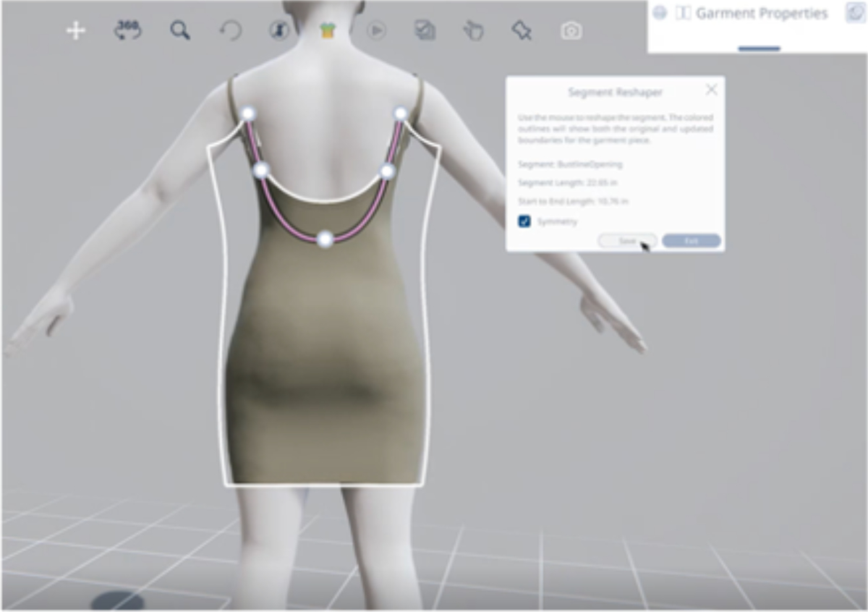This screenshot has height=612, width=868.
Task: Choose the hand pointer tool
Action: 473,30
